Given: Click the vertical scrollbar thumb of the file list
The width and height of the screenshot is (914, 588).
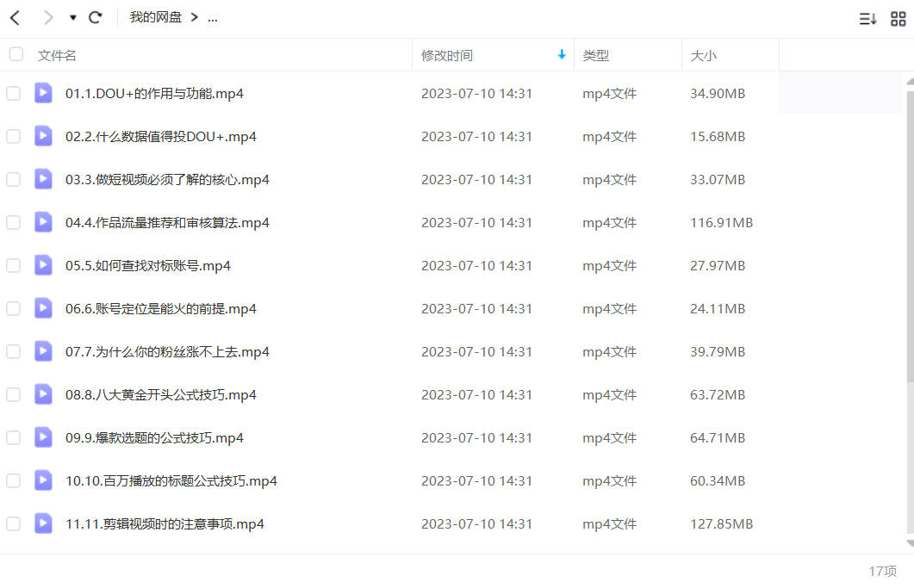Looking at the screenshot, I should click(910, 236).
